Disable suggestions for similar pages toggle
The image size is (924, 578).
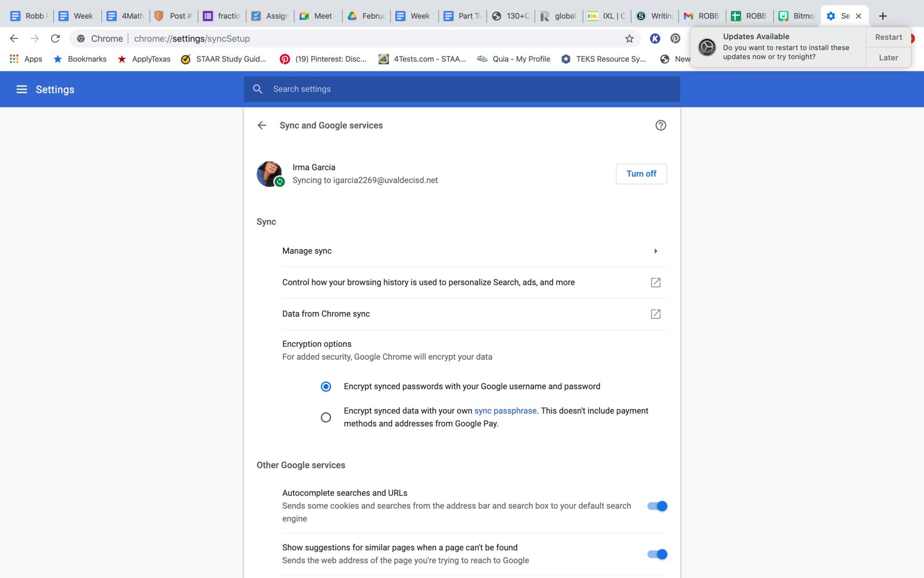click(657, 554)
